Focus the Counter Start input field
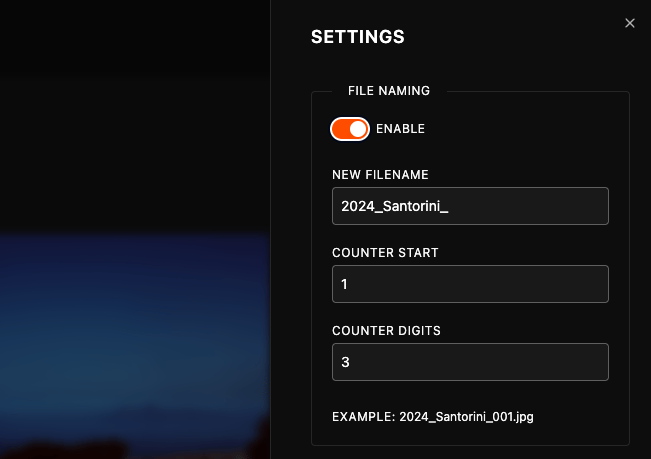The width and height of the screenshot is (651, 459). pyautogui.click(x=470, y=284)
